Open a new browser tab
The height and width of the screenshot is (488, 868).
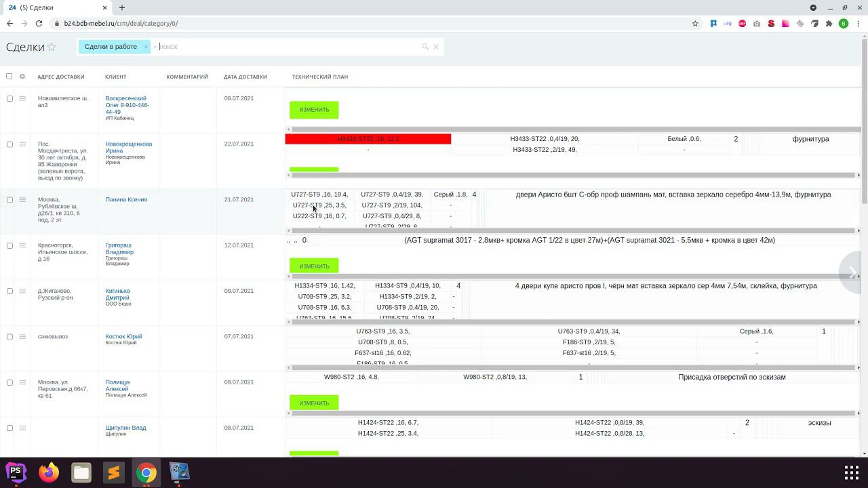(x=122, y=7)
